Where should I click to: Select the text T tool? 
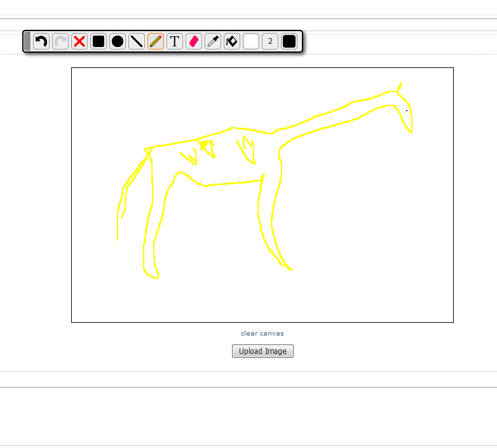tap(175, 42)
